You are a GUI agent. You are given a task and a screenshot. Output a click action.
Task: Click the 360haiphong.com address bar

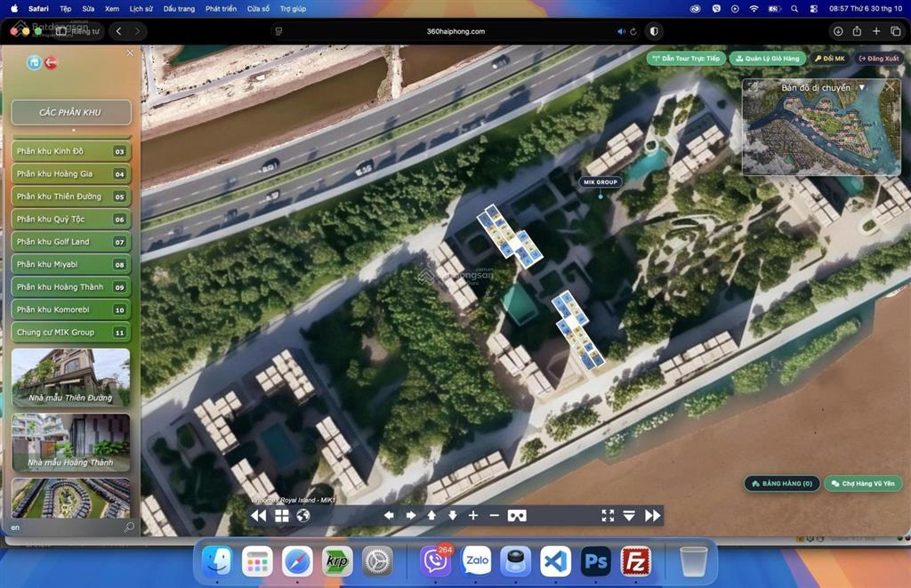pyautogui.click(x=455, y=31)
